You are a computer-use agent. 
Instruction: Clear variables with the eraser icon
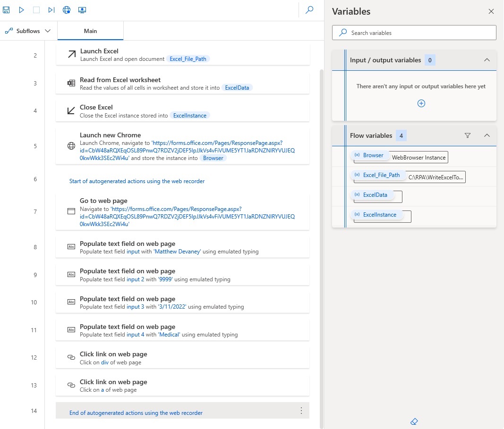point(414,421)
